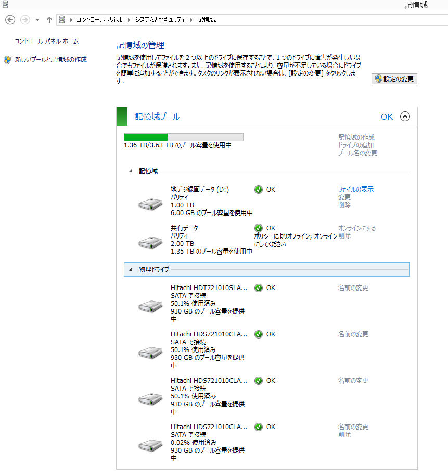Click the 共有データ storage space icon

[x=150, y=241]
